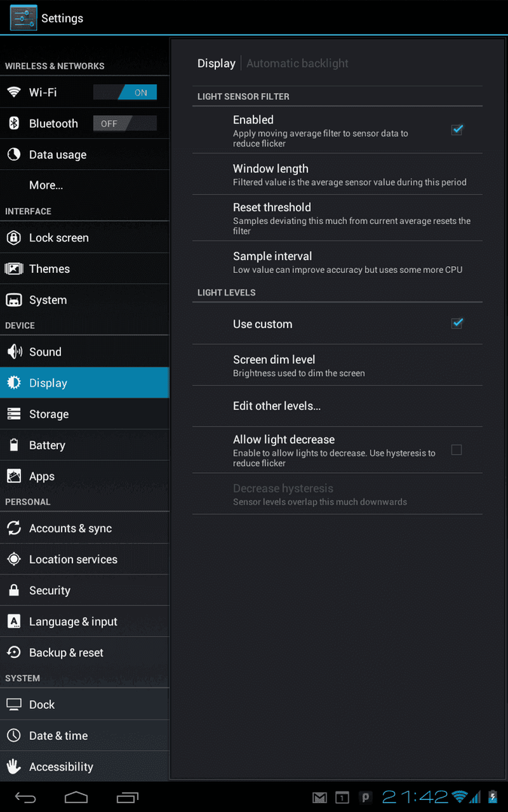Tap the Sound speaker icon
The image size is (508, 812).
[14, 352]
